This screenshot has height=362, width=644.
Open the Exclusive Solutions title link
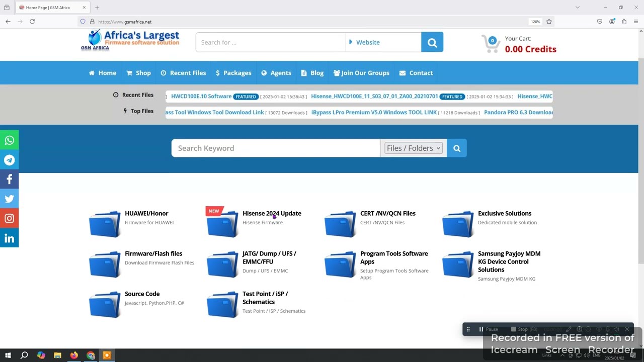pos(505,213)
